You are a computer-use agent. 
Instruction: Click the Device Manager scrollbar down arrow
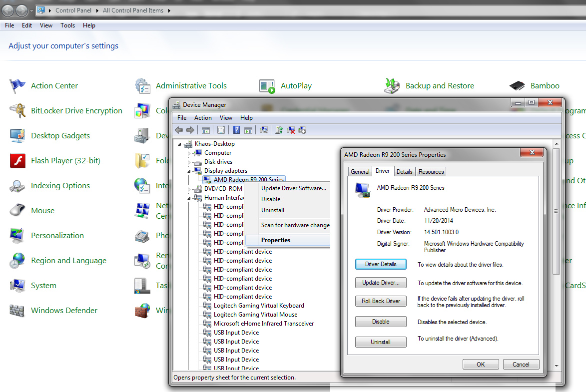tap(557, 366)
